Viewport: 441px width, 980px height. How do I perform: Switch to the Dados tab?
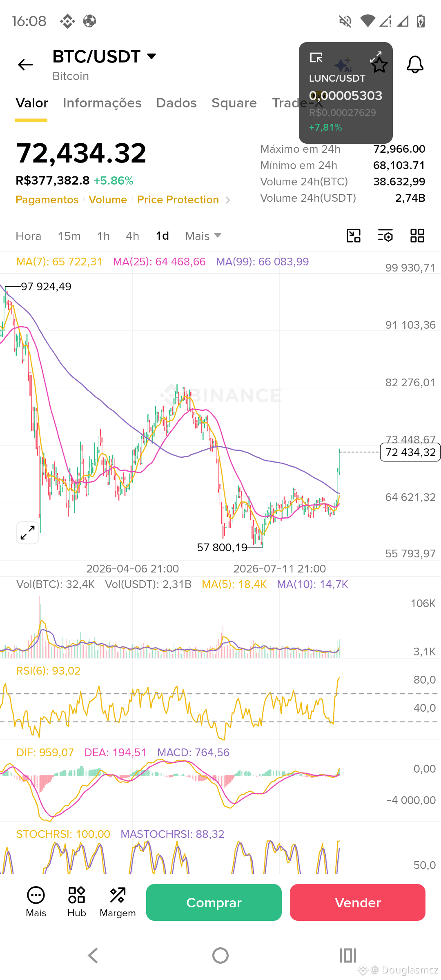176,103
